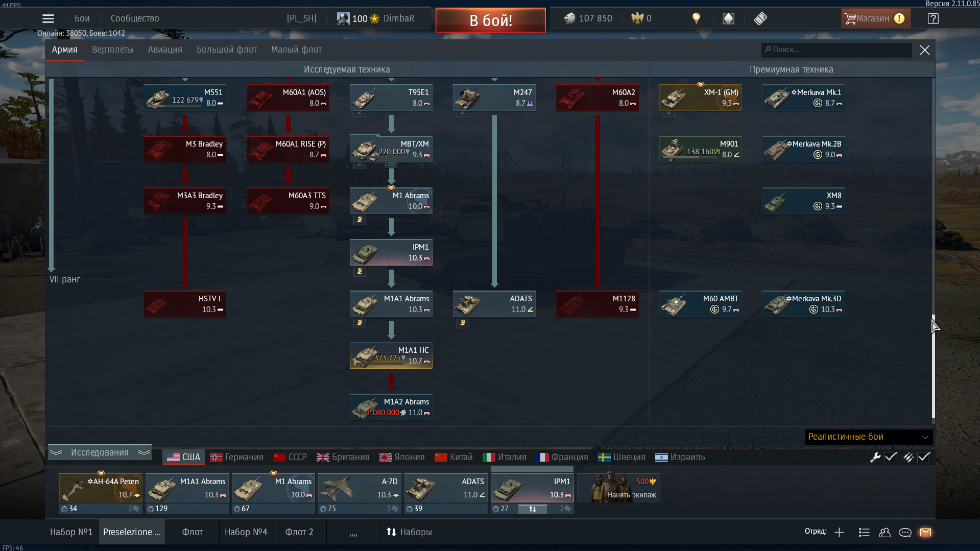The height and width of the screenshot is (551, 980).
Task: Toggle the auto-repair wrench checkbox
Action: (891, 457)
